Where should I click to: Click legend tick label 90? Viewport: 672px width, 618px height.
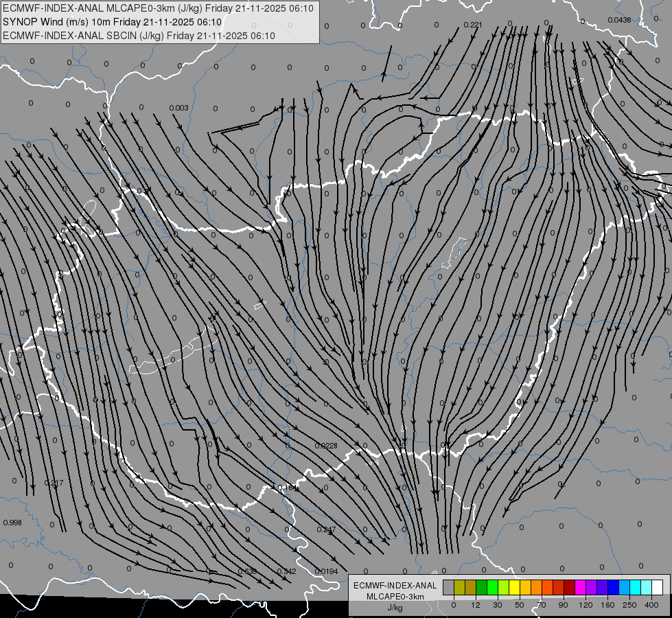(x=563, y=605)
